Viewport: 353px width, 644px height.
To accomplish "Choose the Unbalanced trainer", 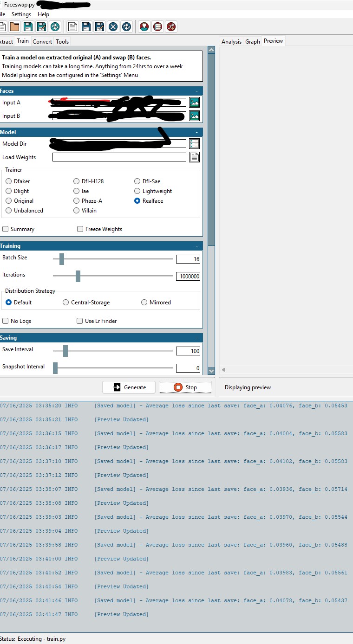I will 24,211.
